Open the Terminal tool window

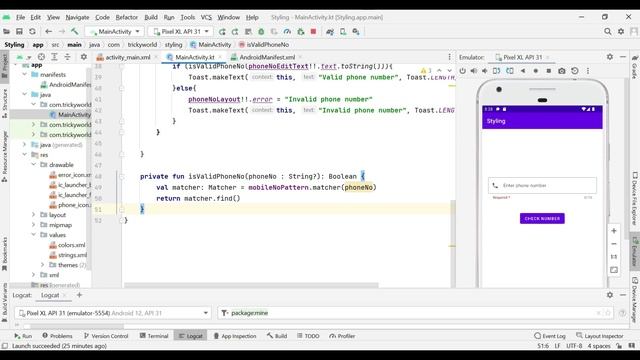154,336
